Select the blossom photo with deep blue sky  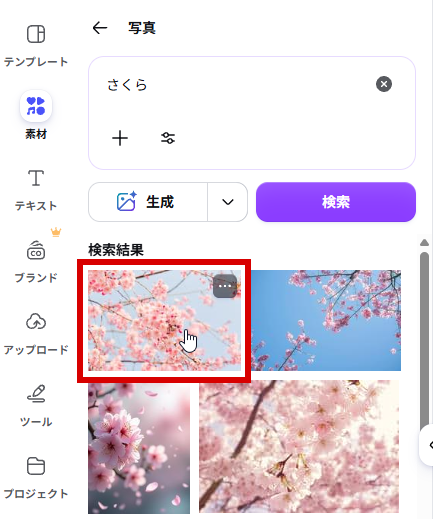click(x=326, y=320)
